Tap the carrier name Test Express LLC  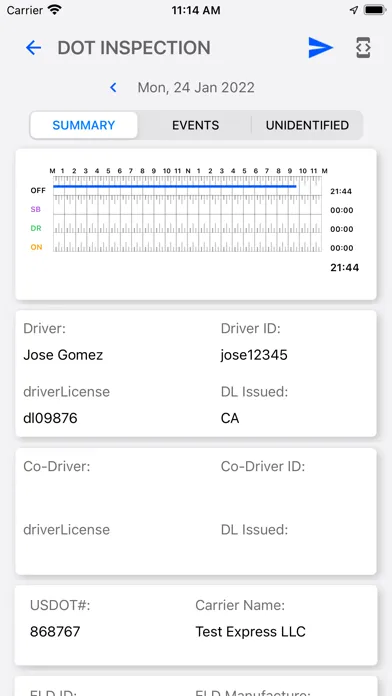pyautogui.click(x=250, y=632)
